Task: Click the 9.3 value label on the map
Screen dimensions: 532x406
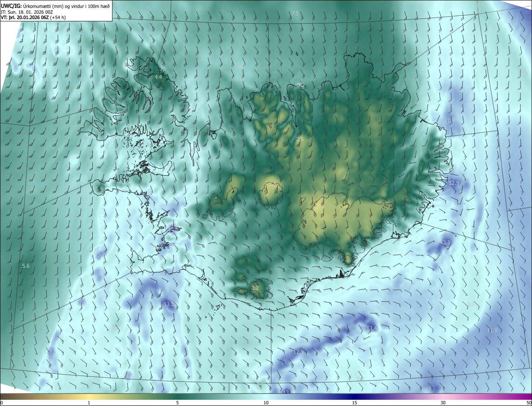Action: (471, 304)
